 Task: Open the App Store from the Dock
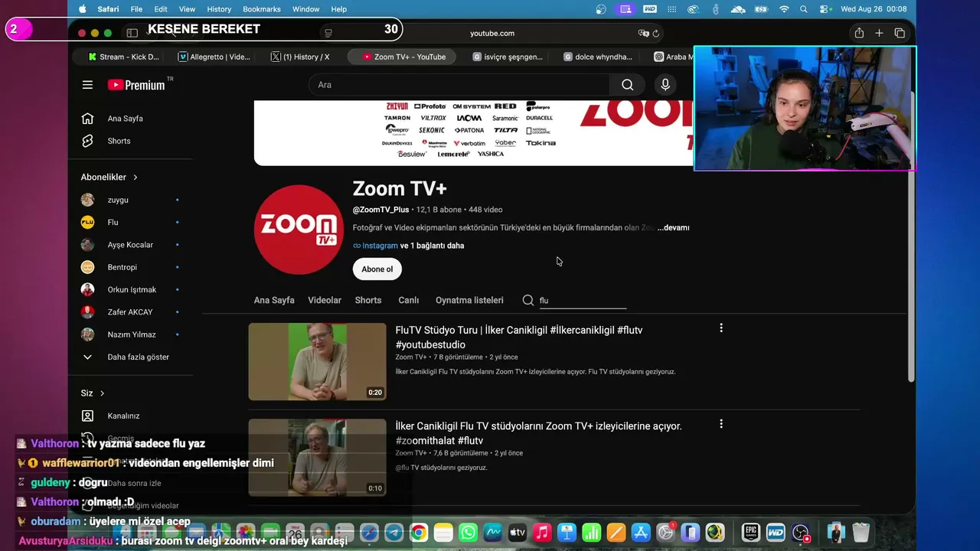pyautogui.click(x=641, y=533)
